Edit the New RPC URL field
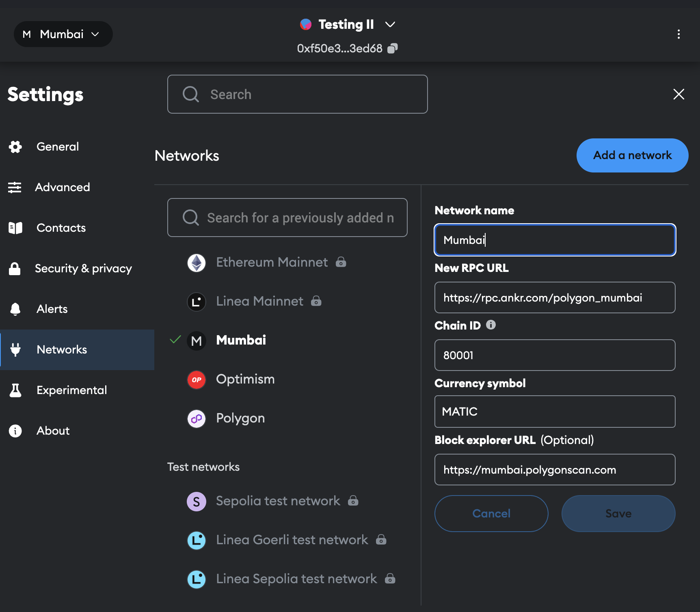 (555, 297)
